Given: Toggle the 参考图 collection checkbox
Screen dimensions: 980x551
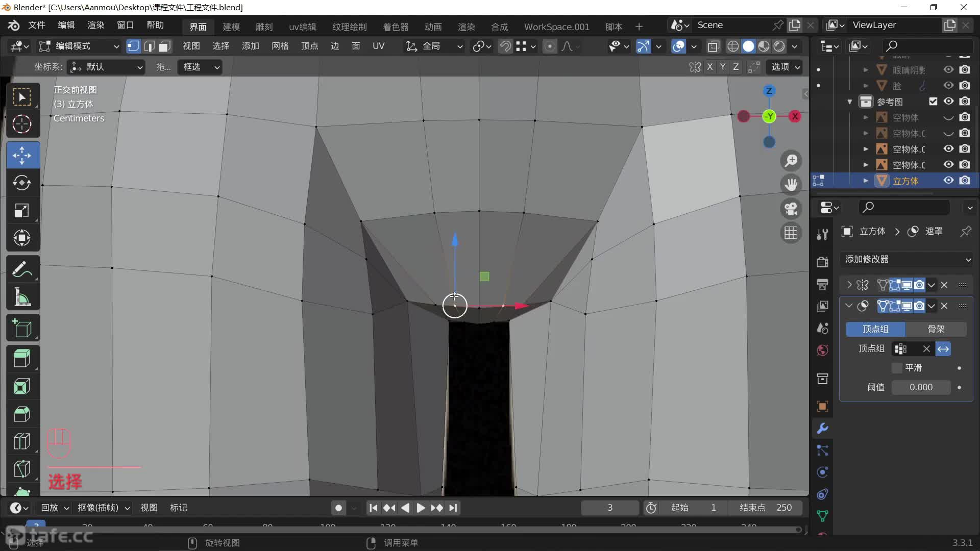Looking at the screenshot, I should coord(933,102).
